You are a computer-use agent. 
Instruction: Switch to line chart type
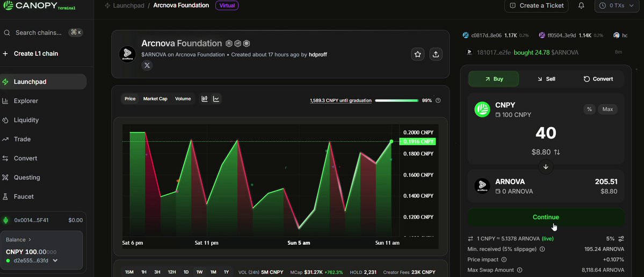[216, 99]
